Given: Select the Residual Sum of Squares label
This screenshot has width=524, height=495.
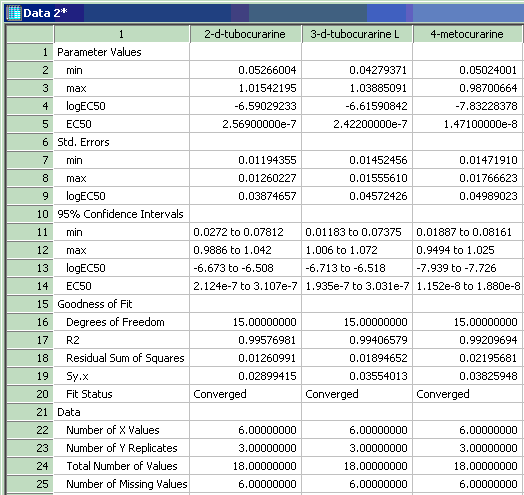Looking at the screenshot, I should [x=125, y=358].
